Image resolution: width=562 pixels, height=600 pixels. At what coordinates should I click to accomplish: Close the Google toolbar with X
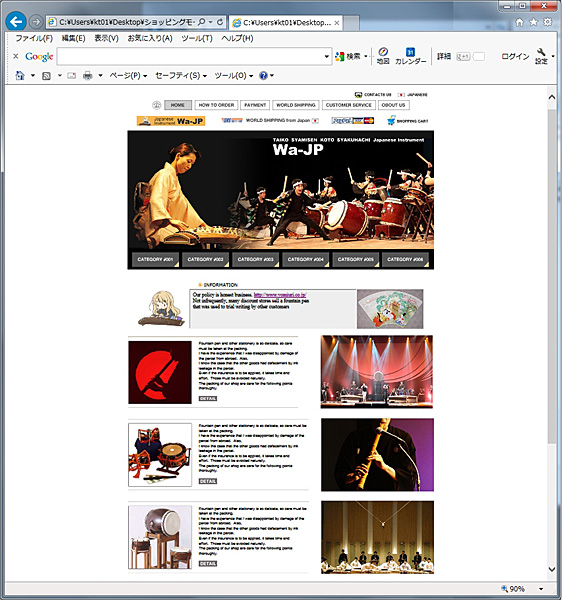tap(16, 56)
